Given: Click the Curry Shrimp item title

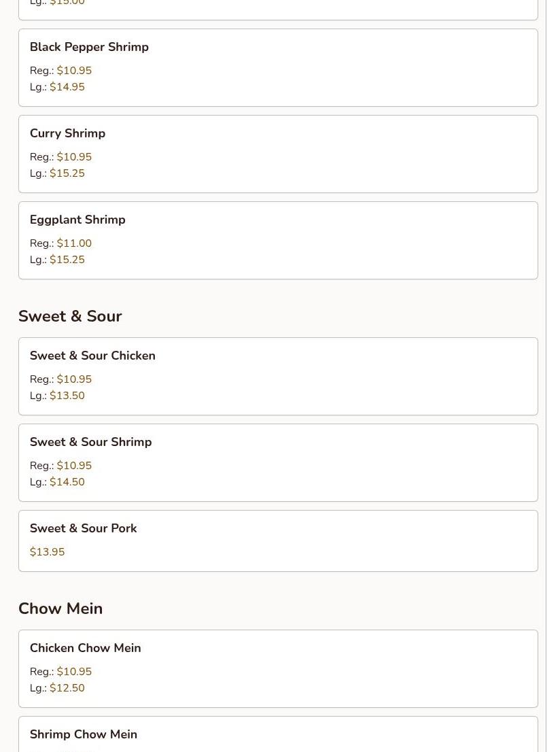Looking at the screenshot, I should (67, 133).
